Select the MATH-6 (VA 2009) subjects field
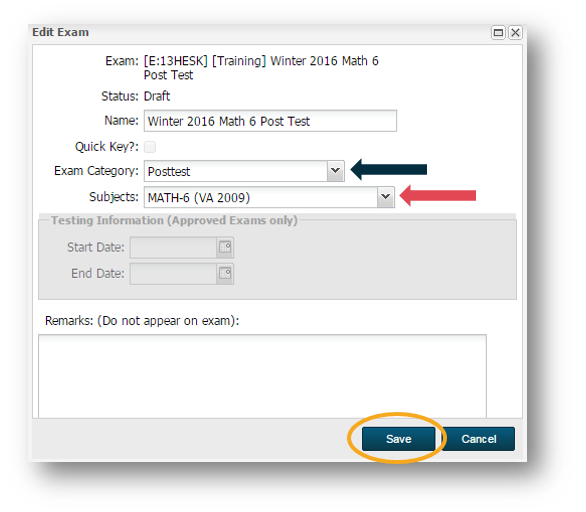586x512 pixels. click(261, 197)
